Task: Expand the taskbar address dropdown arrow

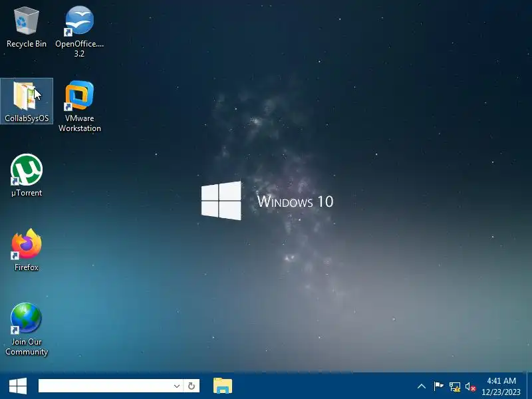Action: [176, 386]
